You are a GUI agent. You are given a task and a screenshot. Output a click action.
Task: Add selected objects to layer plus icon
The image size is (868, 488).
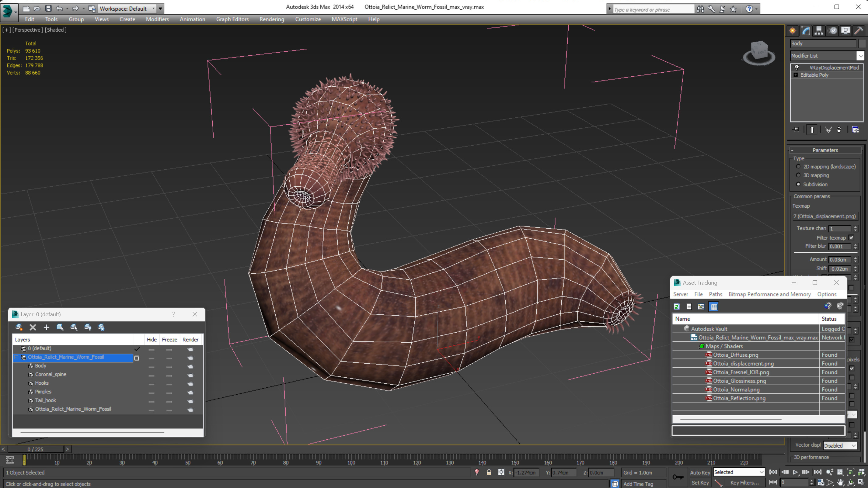click(47, 327)
